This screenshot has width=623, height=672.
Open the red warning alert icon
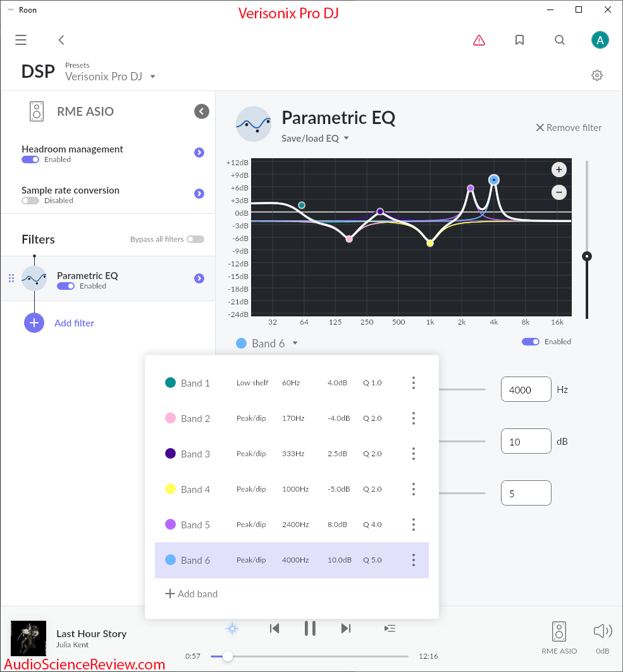479,40
